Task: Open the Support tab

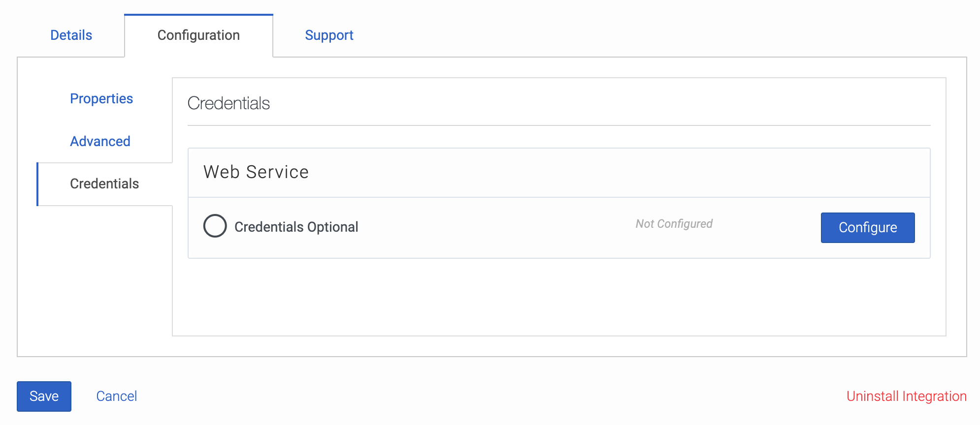Action: click(x=329, y=35)
